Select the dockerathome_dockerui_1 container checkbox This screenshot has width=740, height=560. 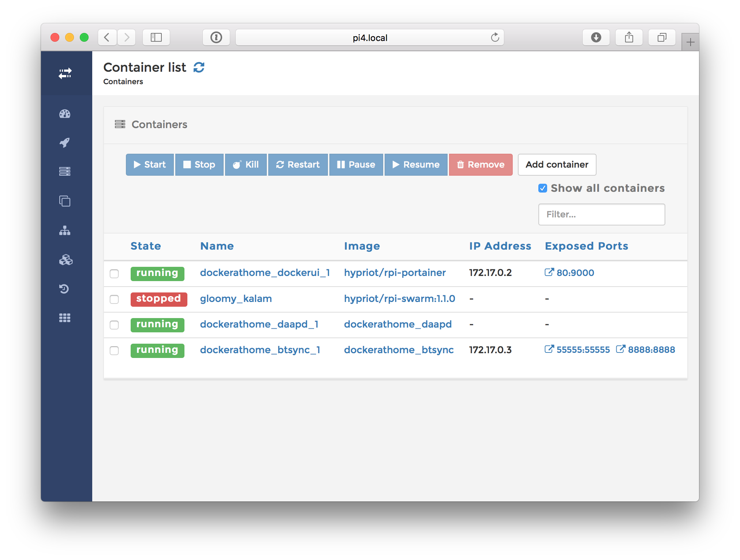pyautogui.click(x=114, y=274)
